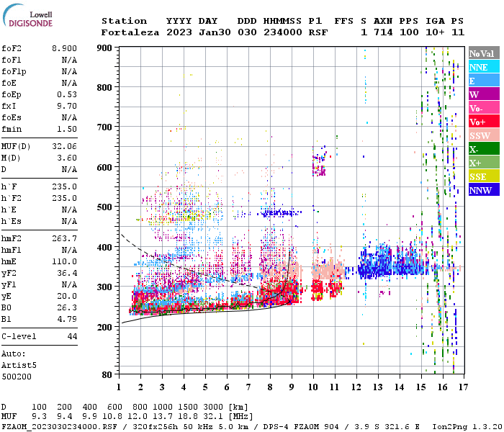Image resolution: width=504 pixels, height=432 pixels.
Task: Select the NoVal legend color swatch
Action: (484, 53)
